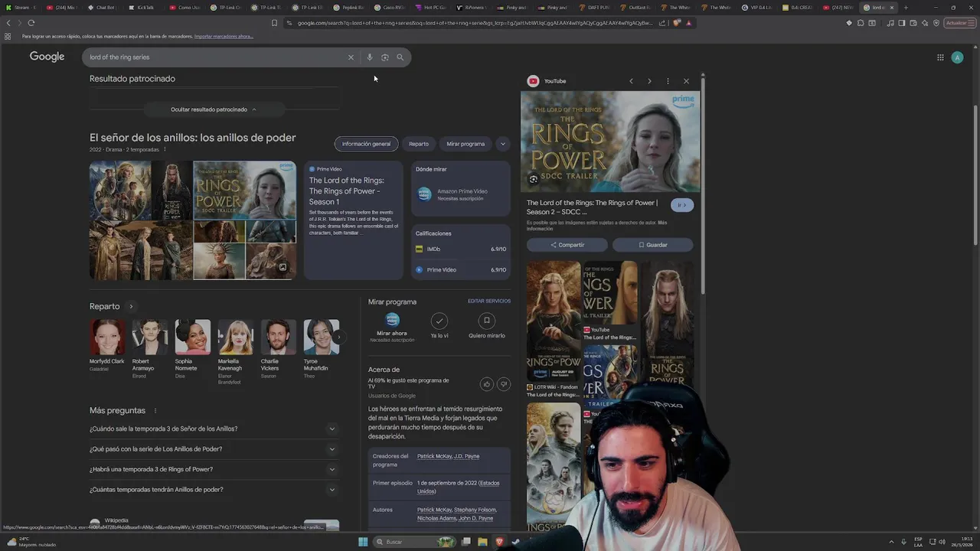Screen dimensions: 980x551
Task: Open three-dot menu beside 2 temporadas
Action: 165,149
